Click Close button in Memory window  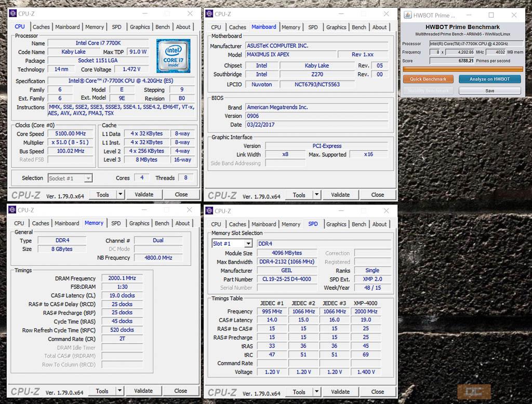(x=180, y=391)
